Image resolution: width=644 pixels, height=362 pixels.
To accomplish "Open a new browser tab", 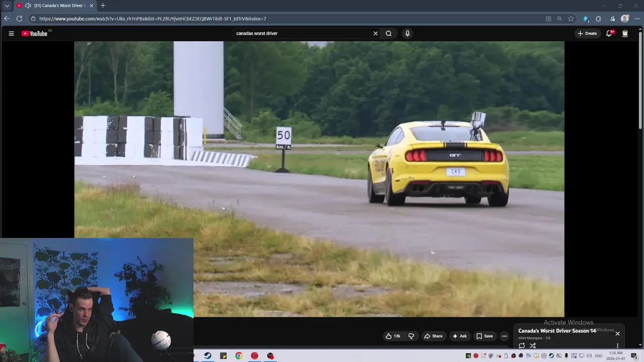I will 103,6.
